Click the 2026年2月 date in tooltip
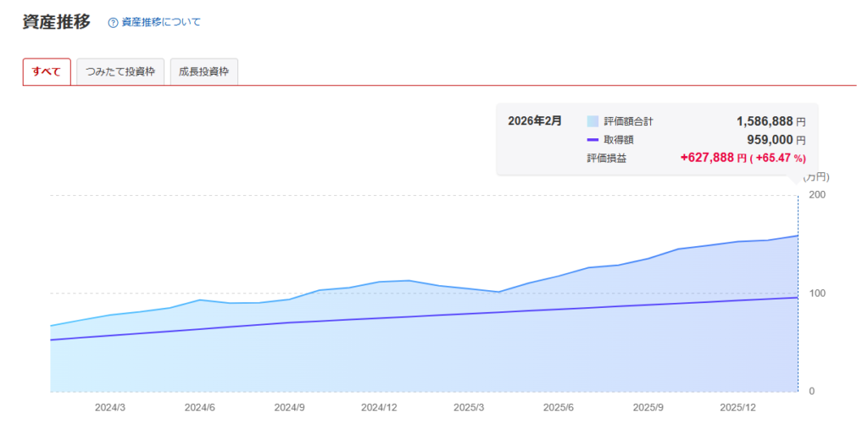 [x=535, y=120]
